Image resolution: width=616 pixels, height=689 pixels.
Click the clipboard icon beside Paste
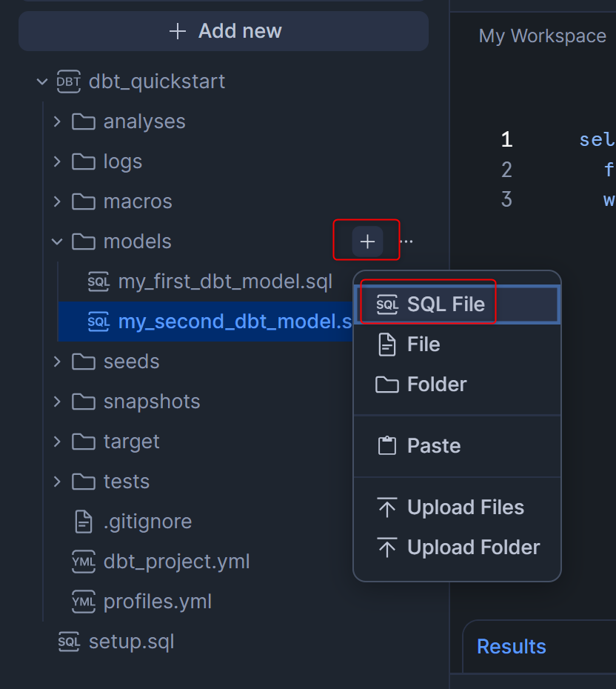pos(387,445)
